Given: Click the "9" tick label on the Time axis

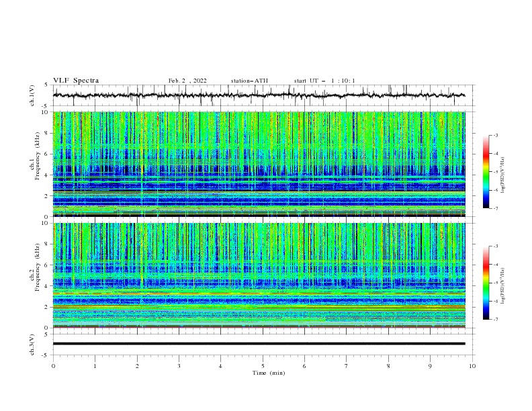Looking at the screenshot, I should click(x=430, y=366).
